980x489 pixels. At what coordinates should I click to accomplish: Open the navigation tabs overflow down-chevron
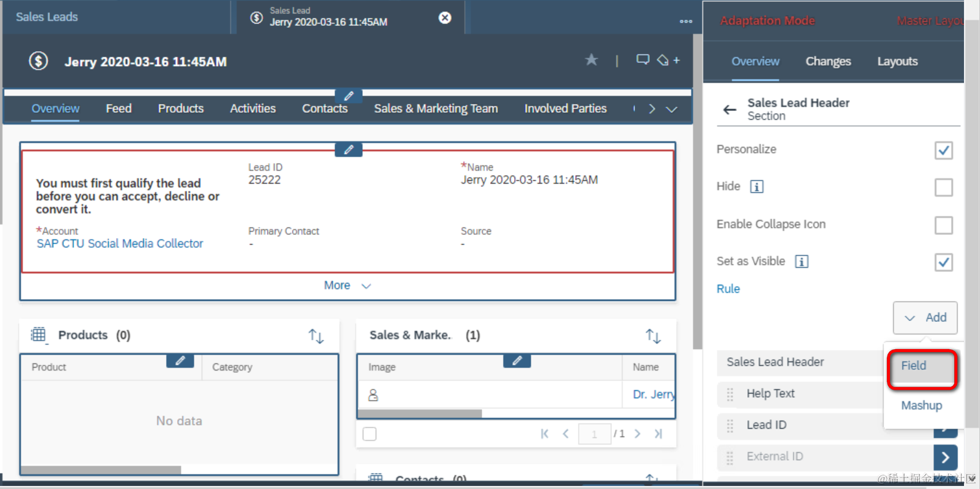pos(671,109)
